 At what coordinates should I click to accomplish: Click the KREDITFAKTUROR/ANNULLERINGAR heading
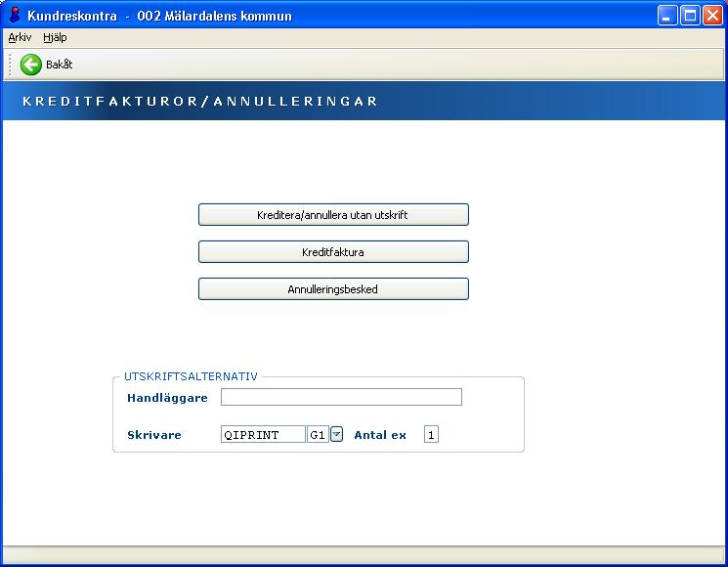200,102
